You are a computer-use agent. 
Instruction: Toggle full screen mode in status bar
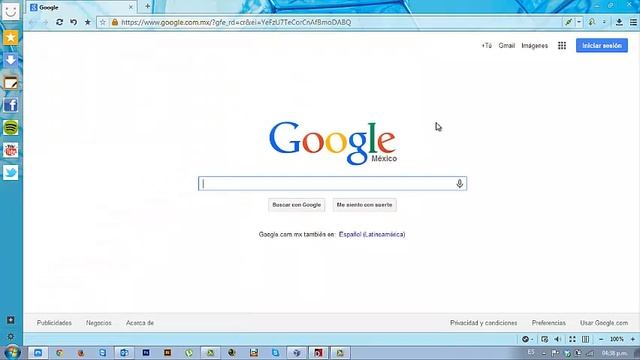[572, 339]
